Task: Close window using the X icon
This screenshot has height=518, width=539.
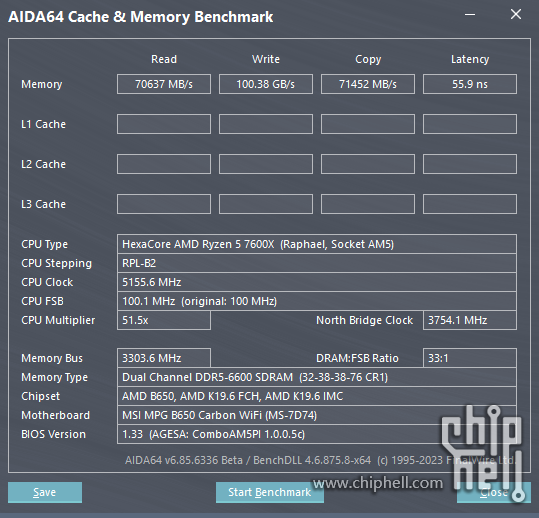Action: coord(516,14)
